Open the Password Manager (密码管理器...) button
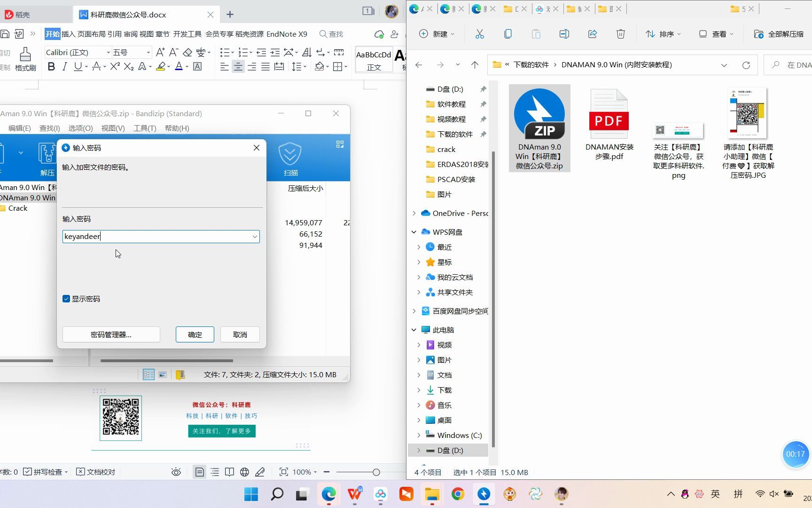The width and height of the screenshot is (812, 508). (111, 334)
